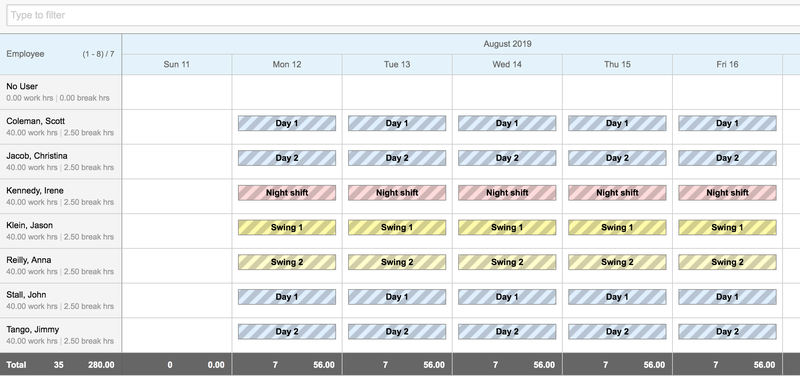Click Jason Klein's Swing 1 shift on Thursday 15
The height and width of the screenshot is (377, 800).
[x=617, y=227]
